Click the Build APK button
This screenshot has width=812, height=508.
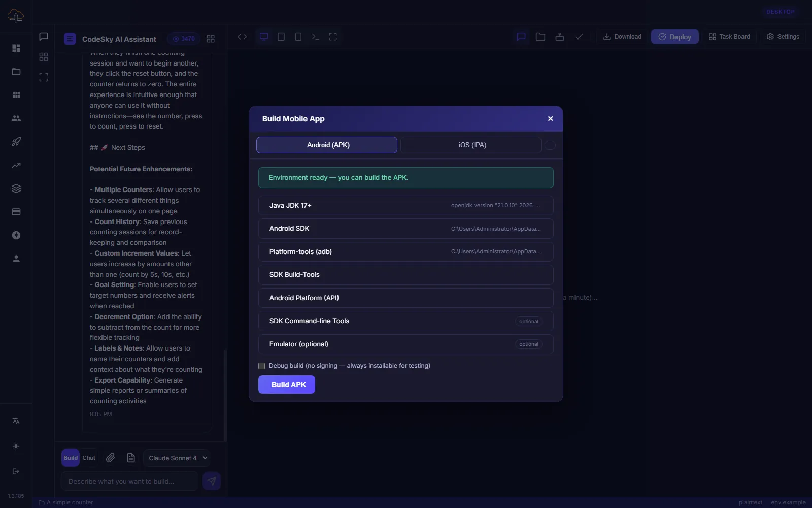point(287,385)
